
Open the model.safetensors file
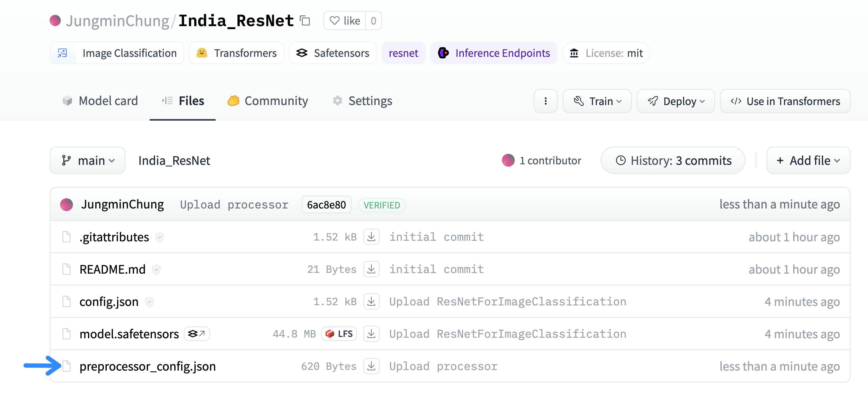coord(129,334)
